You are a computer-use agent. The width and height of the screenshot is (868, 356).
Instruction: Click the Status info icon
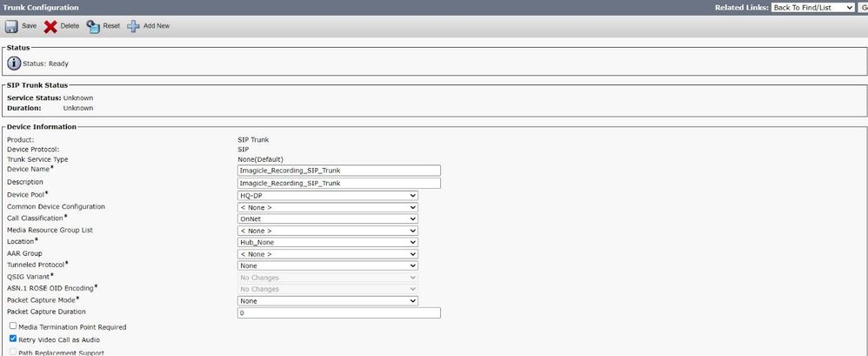[14, 64]
